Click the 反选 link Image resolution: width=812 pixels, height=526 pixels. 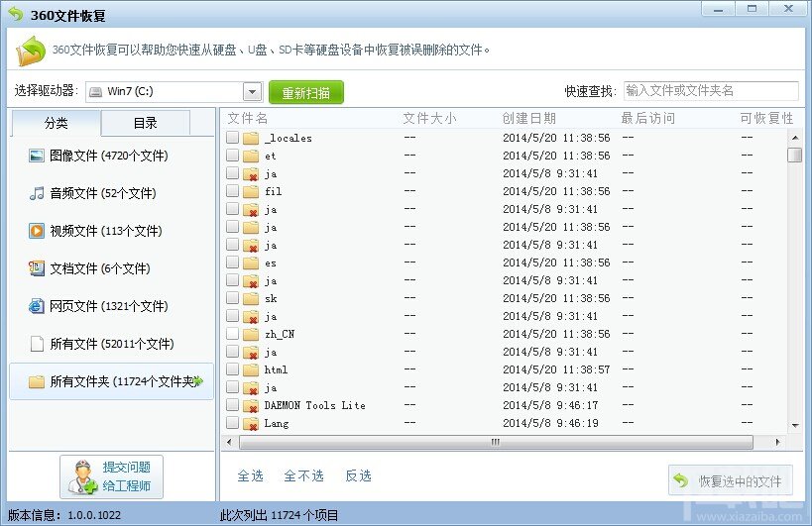(x=358, y=475)
